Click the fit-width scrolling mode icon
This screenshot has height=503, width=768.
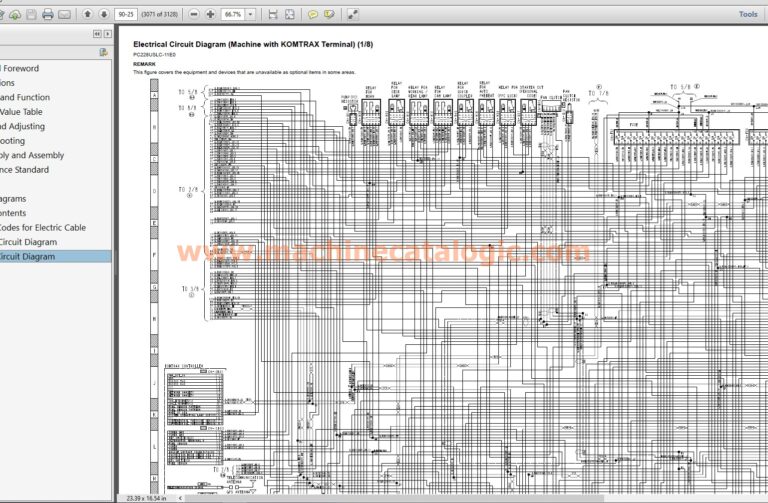tap(273, 15)
